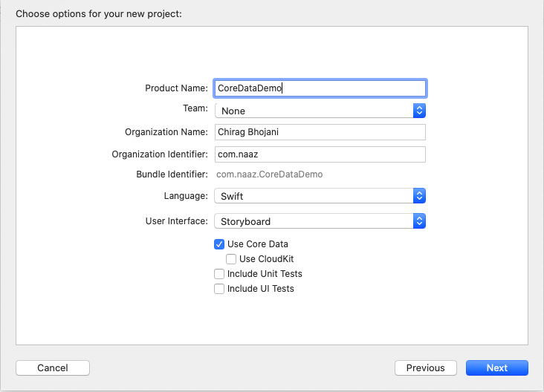Expand the User Interface Storyboard dropdown
The height and width of the screenshot is (392, 544).
[320, 221]
